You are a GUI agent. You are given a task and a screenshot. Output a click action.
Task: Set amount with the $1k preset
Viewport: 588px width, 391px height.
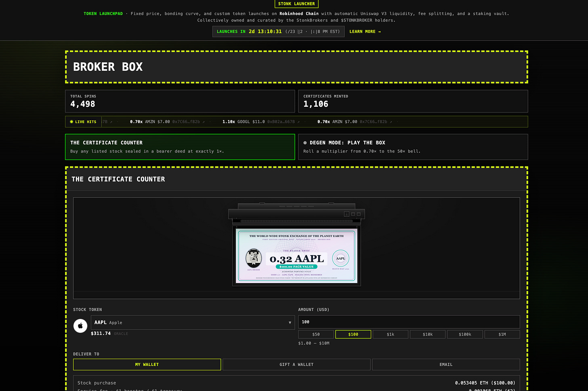(x=391, y=334)
